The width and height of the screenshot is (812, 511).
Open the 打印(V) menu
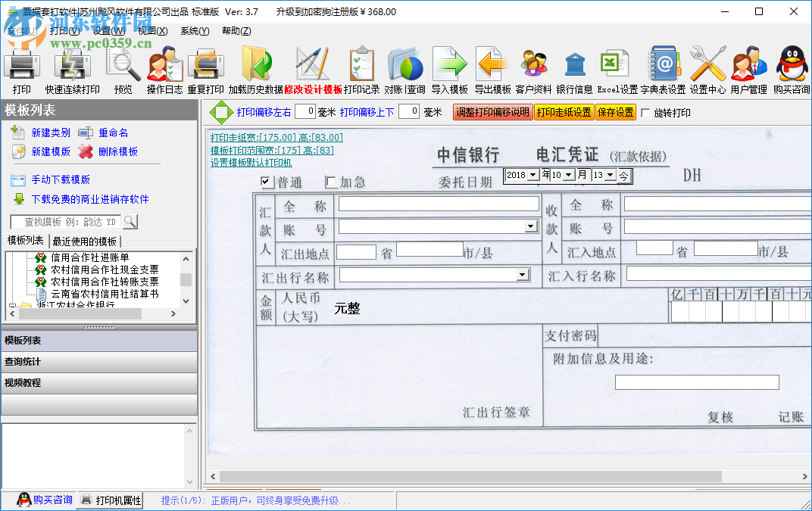[64, 31]
